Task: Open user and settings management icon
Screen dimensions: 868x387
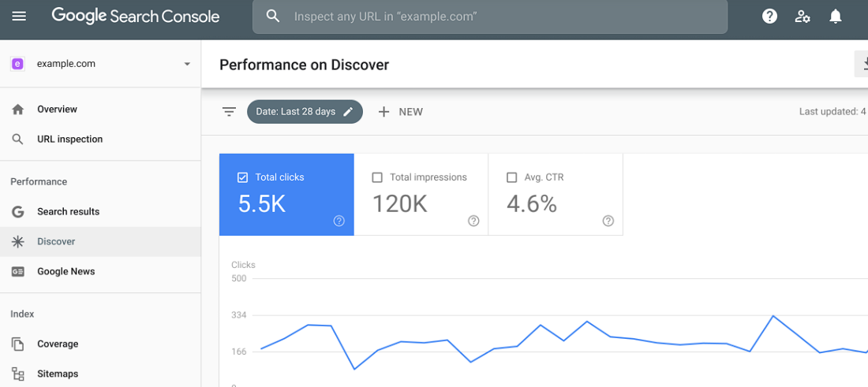Action: 803,17
